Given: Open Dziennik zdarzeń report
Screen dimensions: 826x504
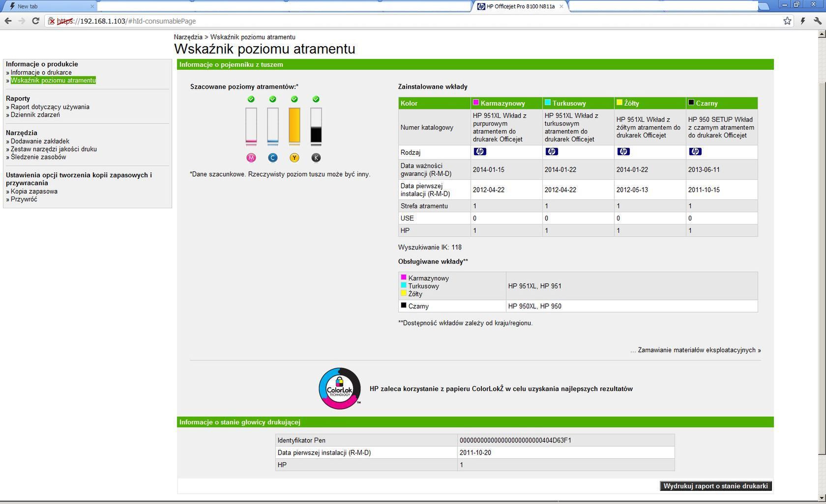Looking at the screenshot, I should pyautogui.click(x=35, y=114).
